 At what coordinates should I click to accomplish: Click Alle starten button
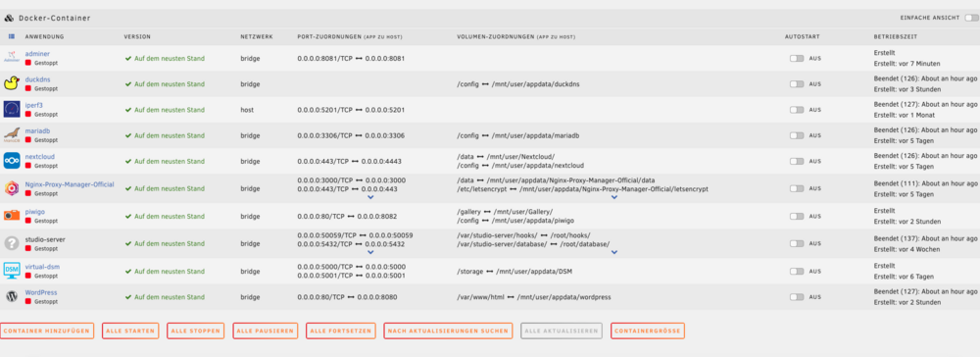pyautogui.click(x=130, y=331)
